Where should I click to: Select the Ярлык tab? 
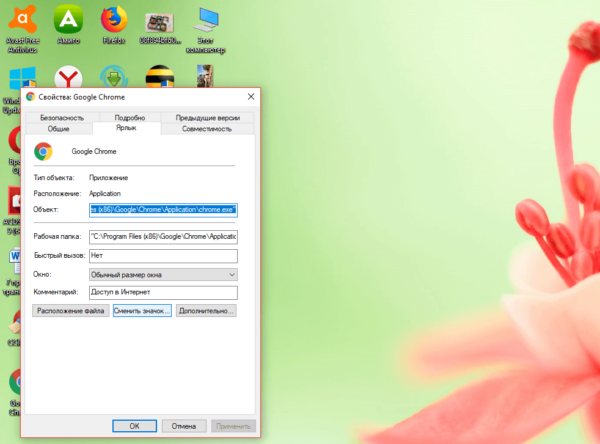pos(126,128)
